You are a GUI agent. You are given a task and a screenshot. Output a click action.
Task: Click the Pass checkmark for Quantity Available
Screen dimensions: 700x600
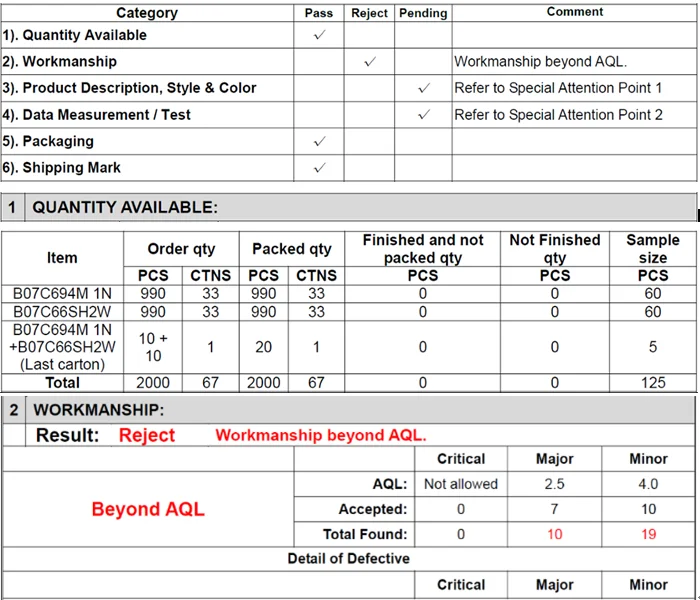click(x=319, y=35)
